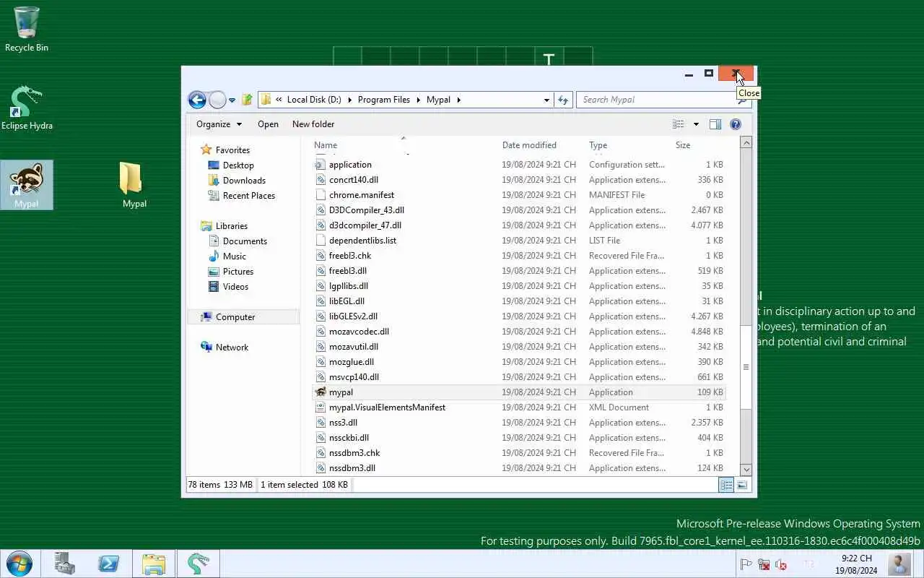This screenshot has width=924, height=578.
Task: Click the file list scrollbar up arrow
Action: tap(746, 143)
